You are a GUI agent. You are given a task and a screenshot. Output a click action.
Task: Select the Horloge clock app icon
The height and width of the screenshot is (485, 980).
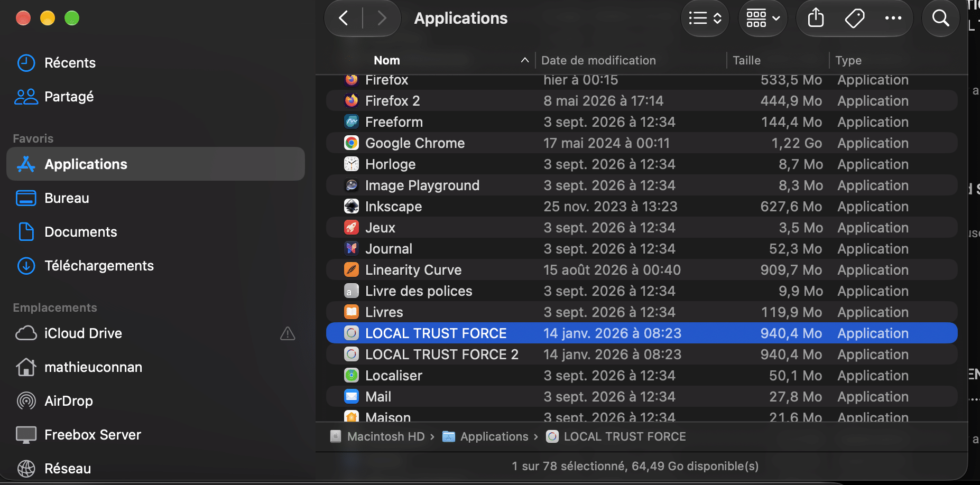pyautogui.click(x=352, y=164)
